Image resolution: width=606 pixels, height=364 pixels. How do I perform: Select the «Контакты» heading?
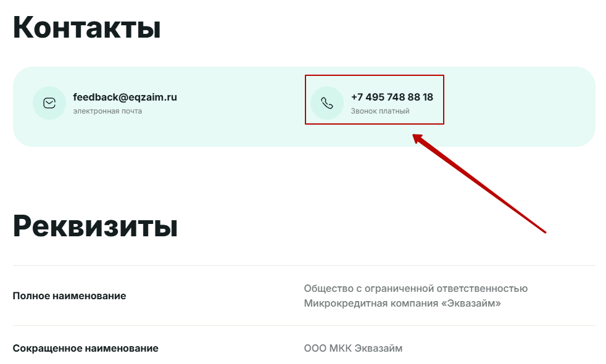pos(86,27)
